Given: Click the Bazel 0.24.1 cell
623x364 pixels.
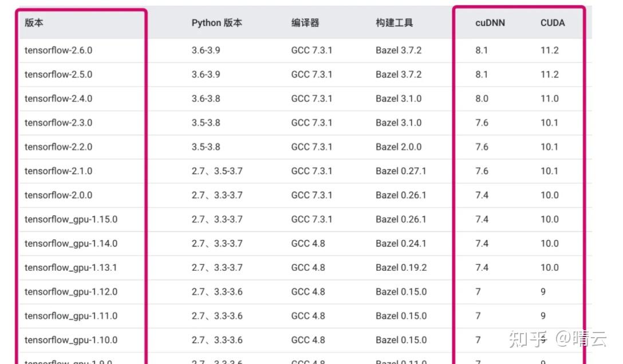Looking at the screenshot, I should [x=401, y=244].
